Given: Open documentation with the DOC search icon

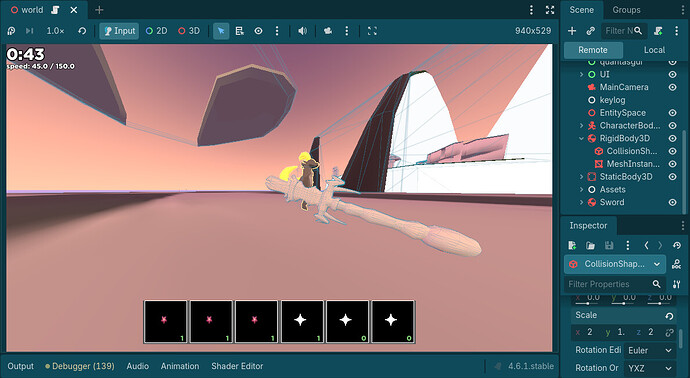Looking at the screenshot, I should (x=677, y=264).
